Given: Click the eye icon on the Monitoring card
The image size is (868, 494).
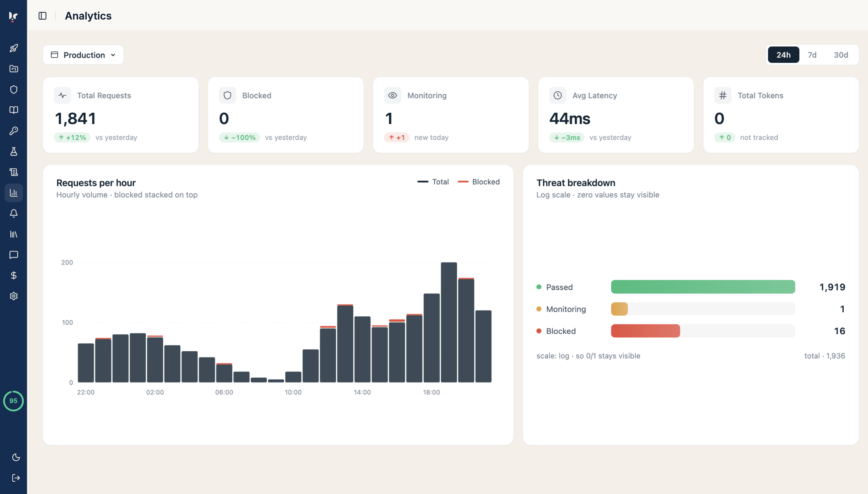Looking at the screenshot, I should point(392,95).
